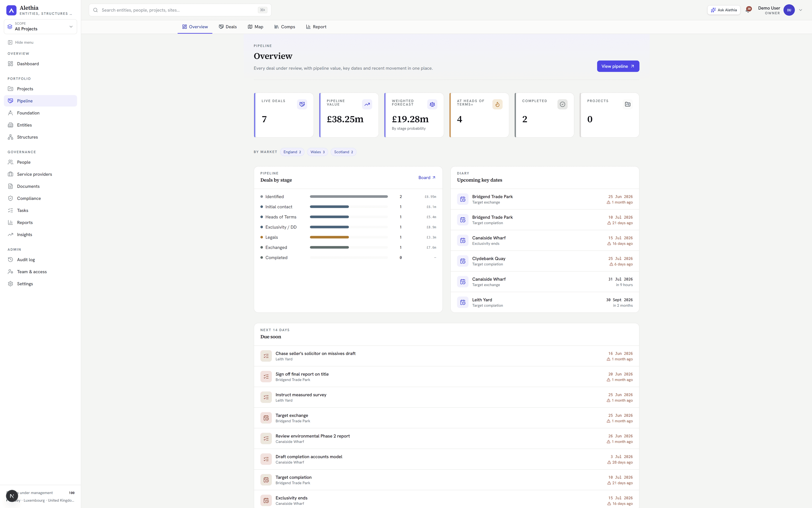Click the Live Deals handshake icon
The image size is (812, 508).
coord(302,104)
